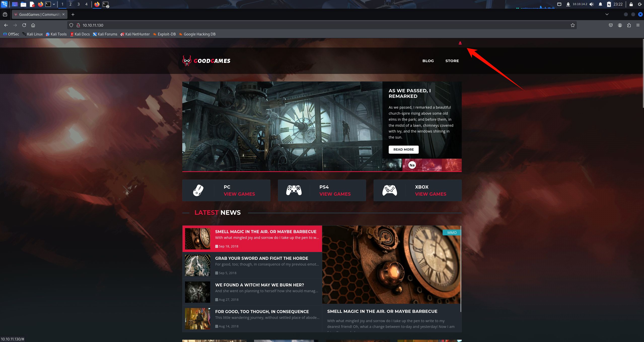Expand the list all tabs chevron
644x342 pixels.
[607, 14]
